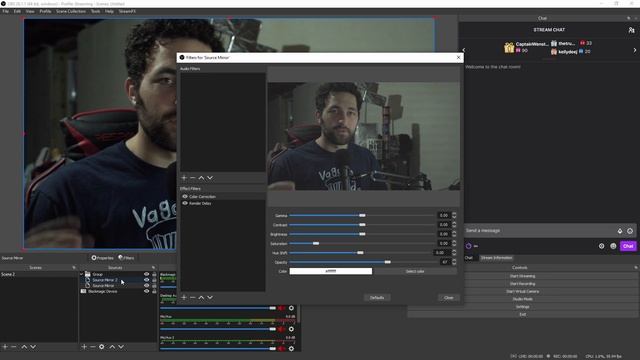Toggle lock on Source Mirror 2
Viewport: 640px width, 360px height.
[154, 280]
